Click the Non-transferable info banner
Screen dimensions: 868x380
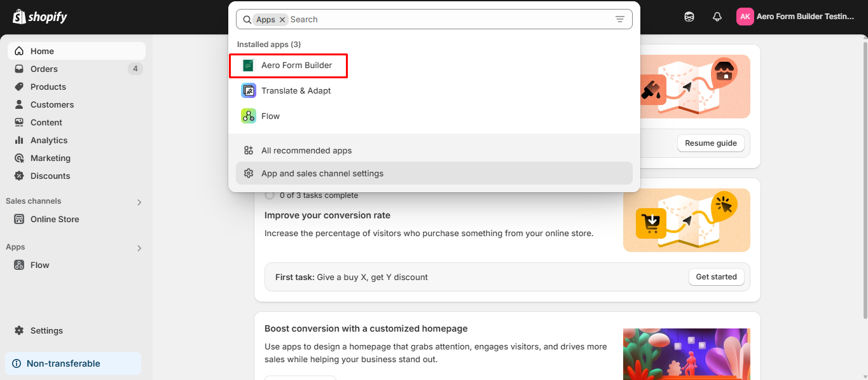click(x=73, y=363)
